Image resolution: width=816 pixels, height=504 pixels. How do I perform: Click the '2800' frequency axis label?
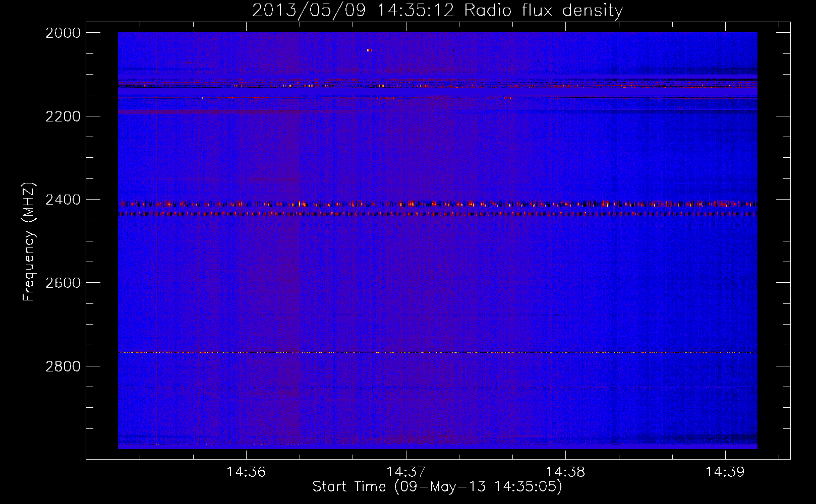click(x=63, y=366)
